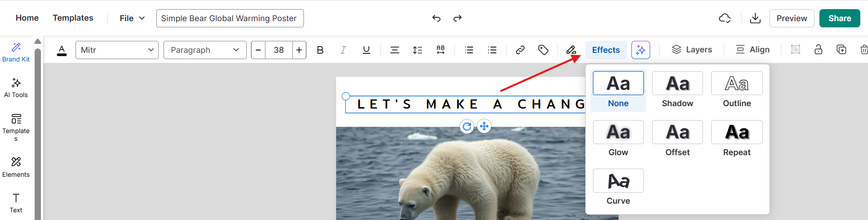Open AI Tools in the sidebar
The image size is (868, 220).
click(x=16, y=87)
